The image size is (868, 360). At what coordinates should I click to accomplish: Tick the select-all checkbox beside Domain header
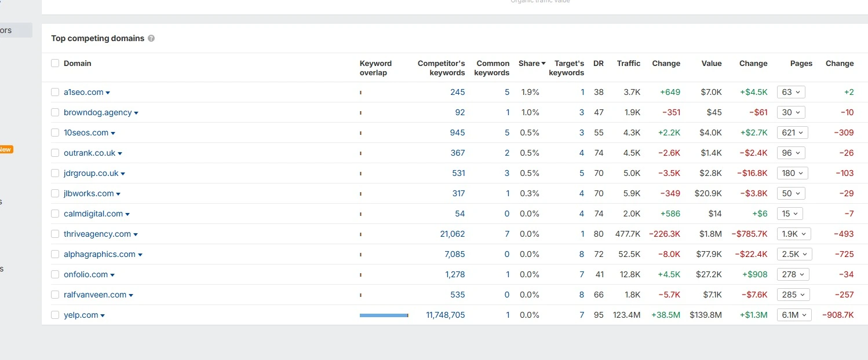click(x=55, y=63)
